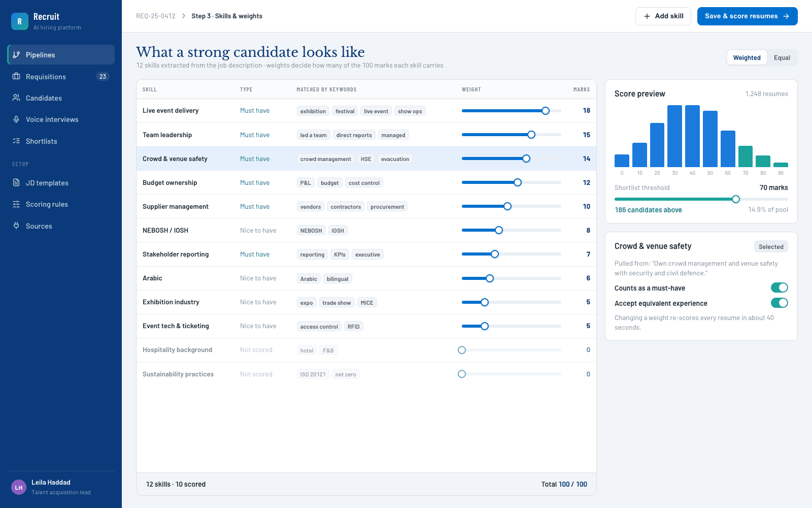The height and width of the screenshot is (508, 812).
Task: Click the Candidates people icon
Action: [16, 98]
